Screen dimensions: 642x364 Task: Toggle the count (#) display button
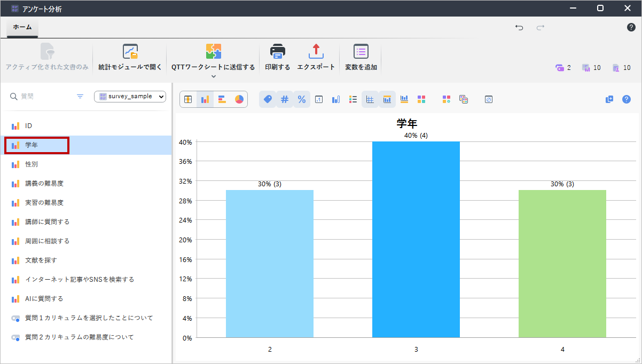pos(285,99)
